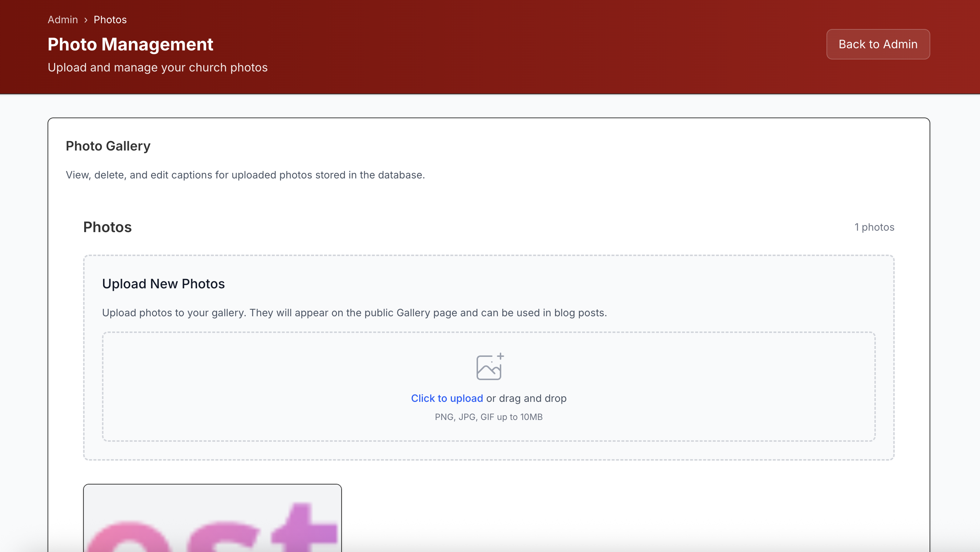Click the Photos section heading
980x552 pixels.
pyautogui.click(x=107, y=227)
